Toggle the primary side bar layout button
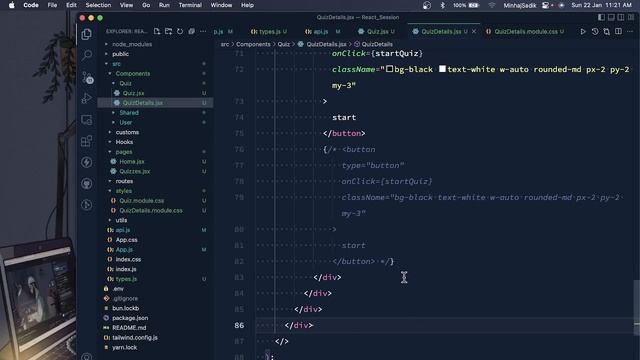This screenshot has height=360, width=640. (601, 18)
